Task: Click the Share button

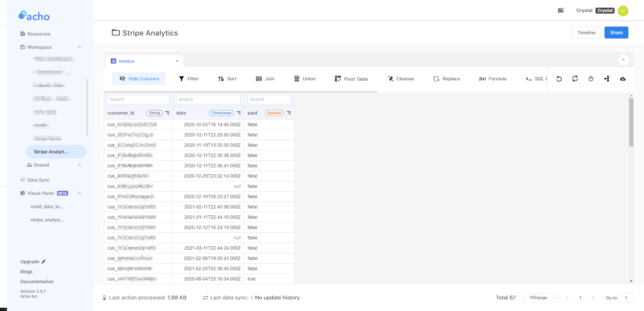Action: (616, 33)
